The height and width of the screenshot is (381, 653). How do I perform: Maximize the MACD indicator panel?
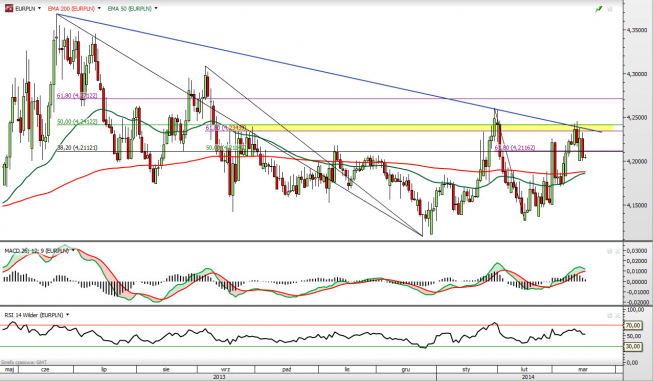point(609,251)
